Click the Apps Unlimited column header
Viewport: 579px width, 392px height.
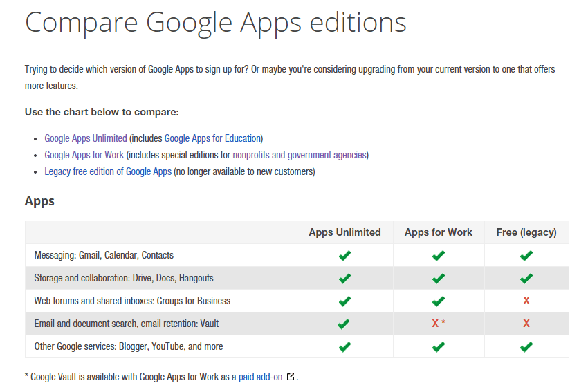point(345,232)
